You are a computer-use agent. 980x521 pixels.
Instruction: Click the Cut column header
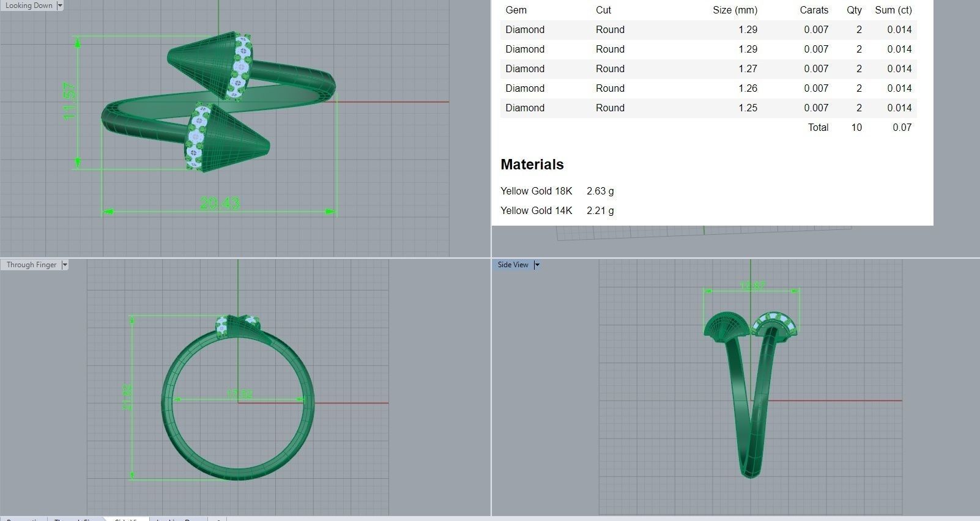(603, 10)
